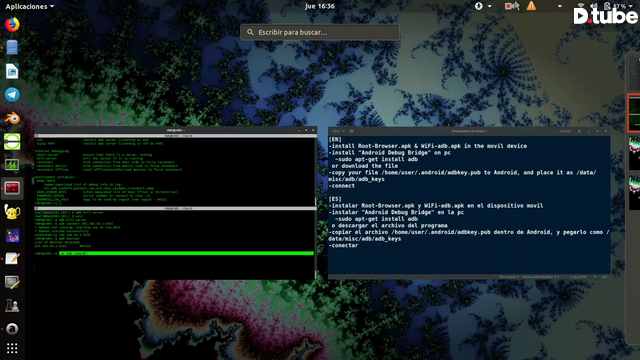Viewport: 640px width, 360px height.
Task: Open the Files manager dock icon
Action: (12, 48)
